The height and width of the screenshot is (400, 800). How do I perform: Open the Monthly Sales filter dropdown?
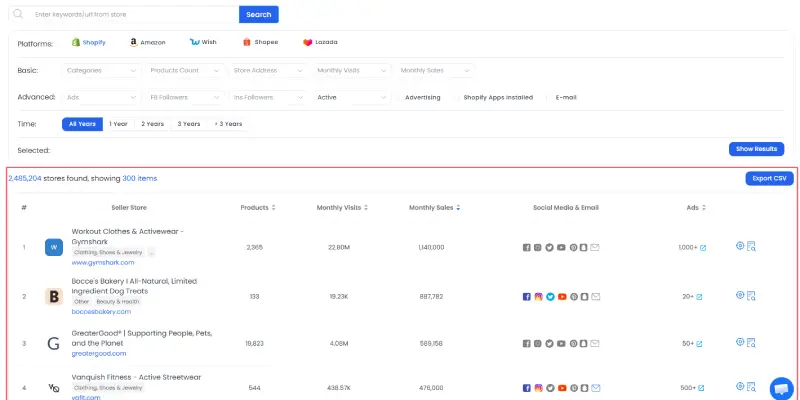coord(435,71)
